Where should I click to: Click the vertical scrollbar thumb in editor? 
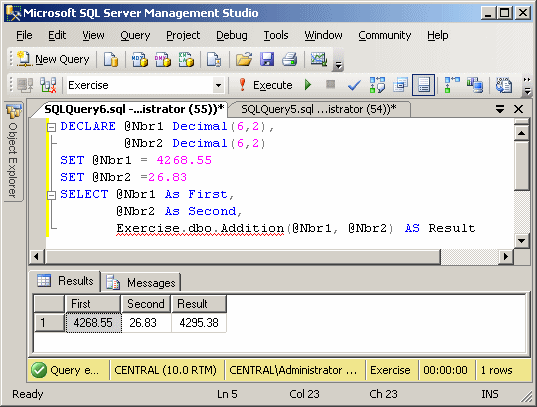521,165
